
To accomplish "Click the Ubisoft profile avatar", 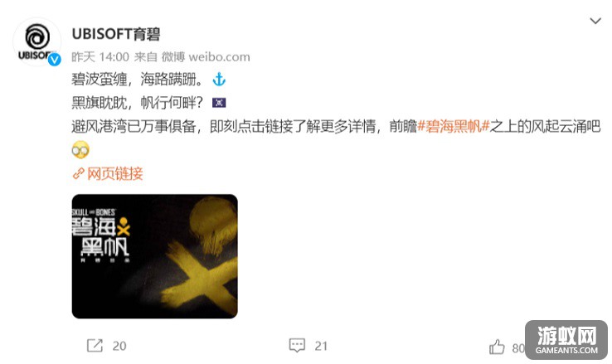I will coord(37,41).
